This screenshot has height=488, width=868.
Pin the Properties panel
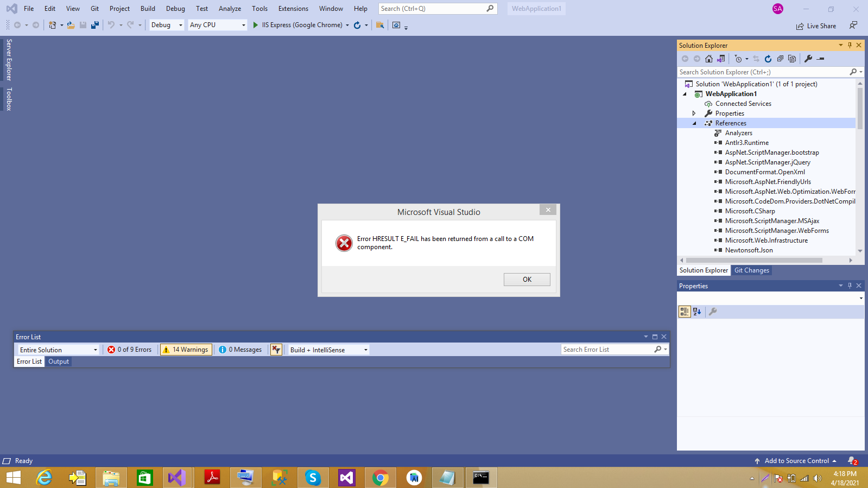click(850, 286)
